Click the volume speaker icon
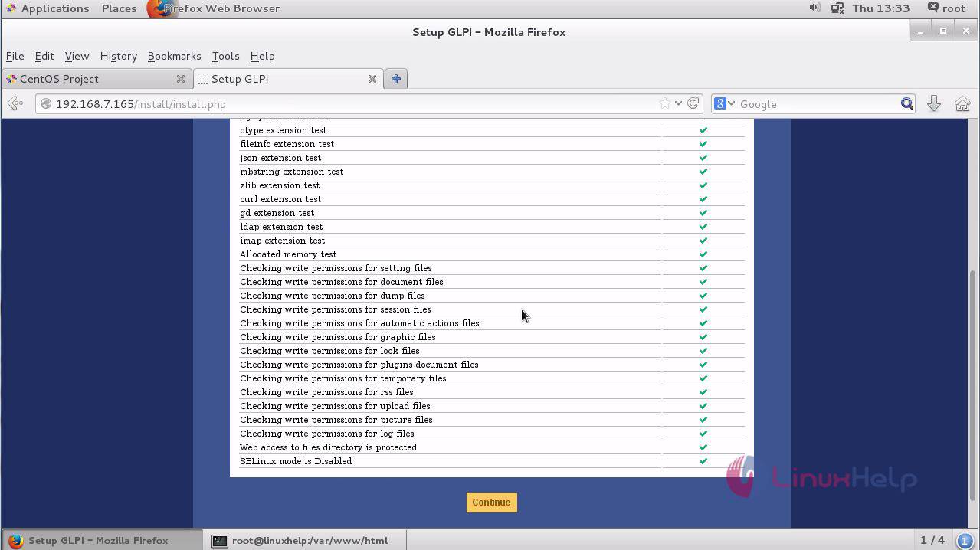This screenshot has height=550, width=980. click(814, 8)
